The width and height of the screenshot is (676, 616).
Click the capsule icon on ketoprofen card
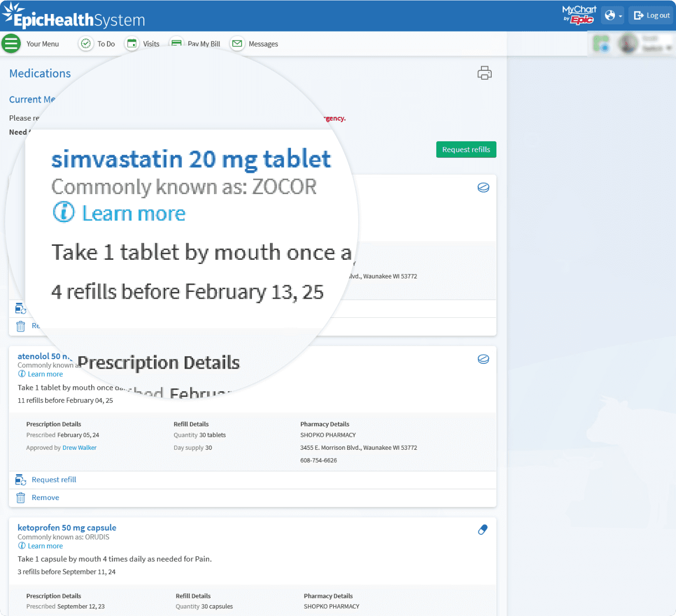(482, 530)
